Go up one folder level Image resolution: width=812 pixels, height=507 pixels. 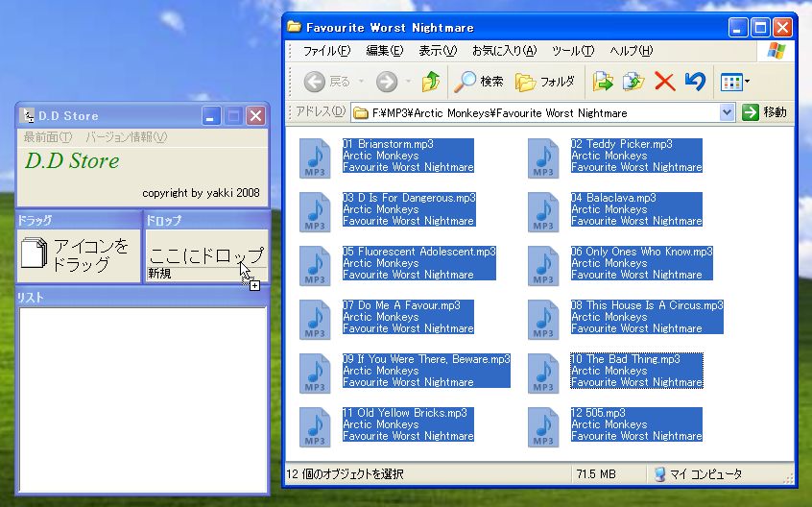430,82
